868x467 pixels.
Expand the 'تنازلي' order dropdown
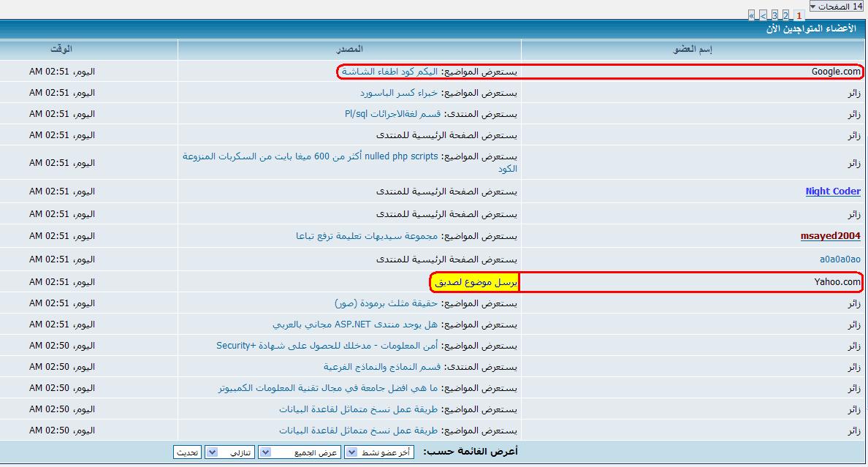229,452
